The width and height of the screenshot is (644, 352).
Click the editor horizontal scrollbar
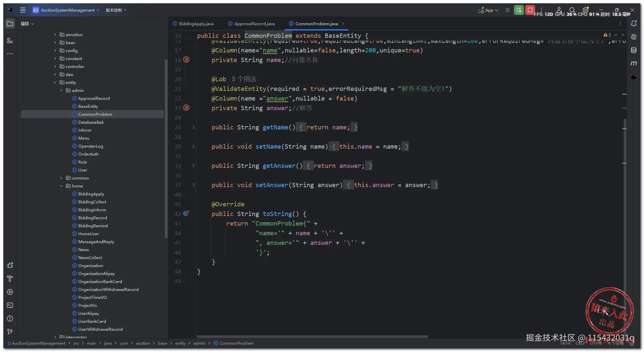click(312, 337)
